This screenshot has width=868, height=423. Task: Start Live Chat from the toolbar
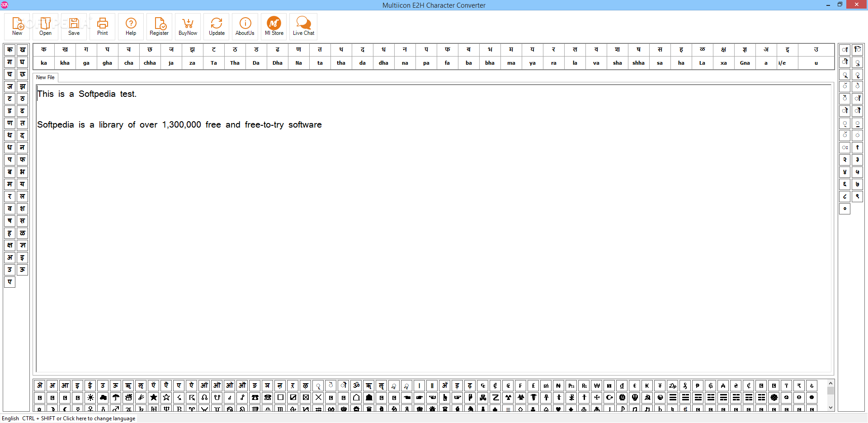303,26
